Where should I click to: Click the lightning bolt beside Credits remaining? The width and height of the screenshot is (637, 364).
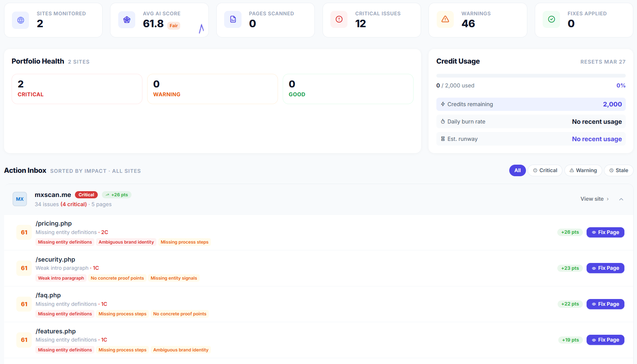tap(442, 104)
